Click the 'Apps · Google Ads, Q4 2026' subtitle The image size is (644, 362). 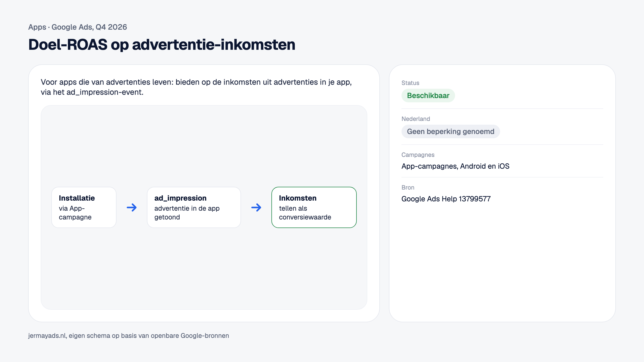(77, 27)
